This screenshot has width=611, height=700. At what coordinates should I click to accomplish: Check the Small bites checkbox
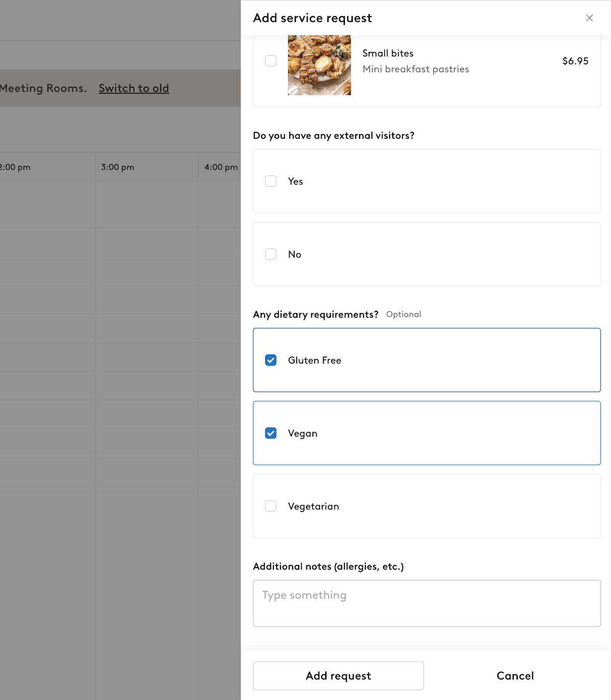(271, 61)
